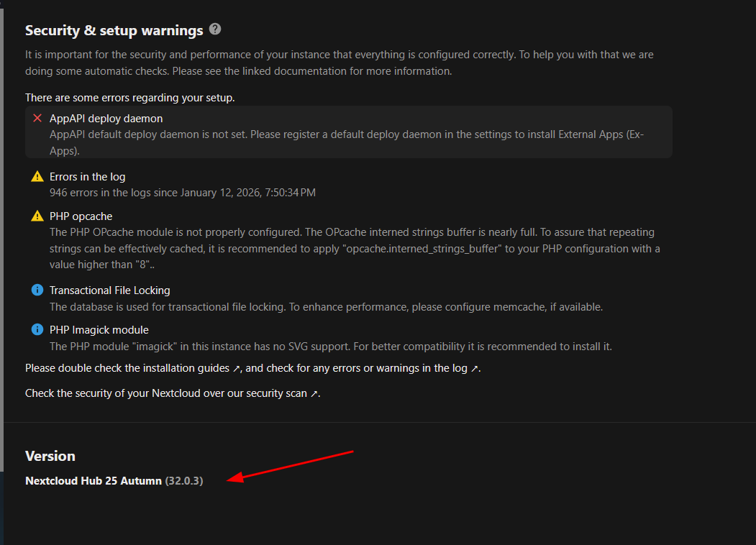Screen dimensions: 756x545
Task: Click the info icon beside Transactional File Locking
Action: click(37, 290)
